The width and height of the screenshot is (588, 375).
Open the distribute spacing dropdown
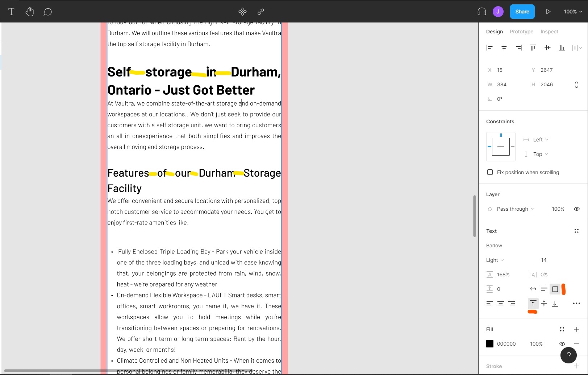click(577, 48)
